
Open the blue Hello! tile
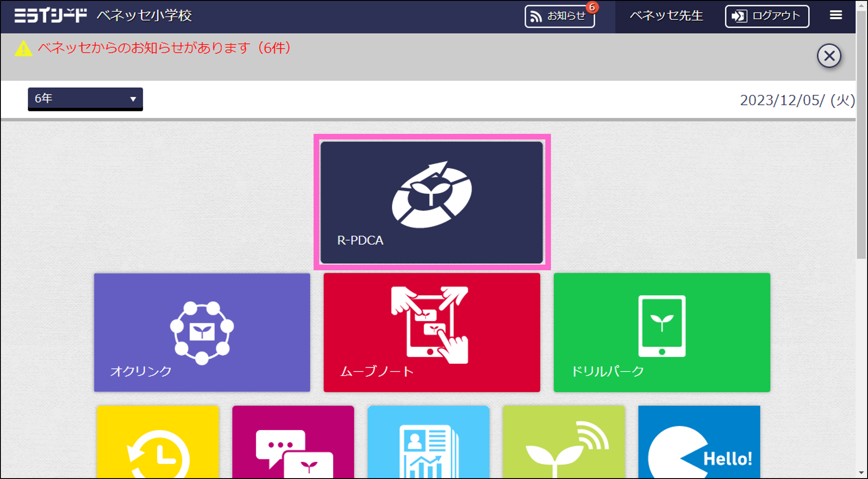[x=699, y=442]
